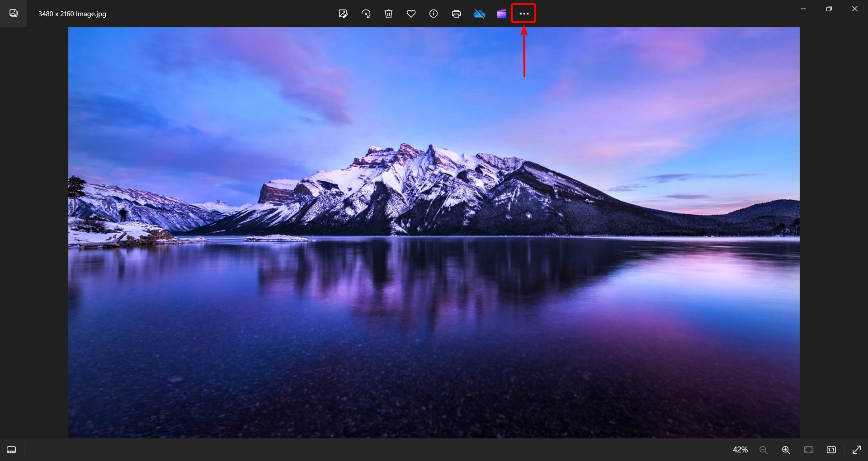View image at actual size 1:1
The height and width of the screenshot is (461, 868).
(x=831, y=450)
